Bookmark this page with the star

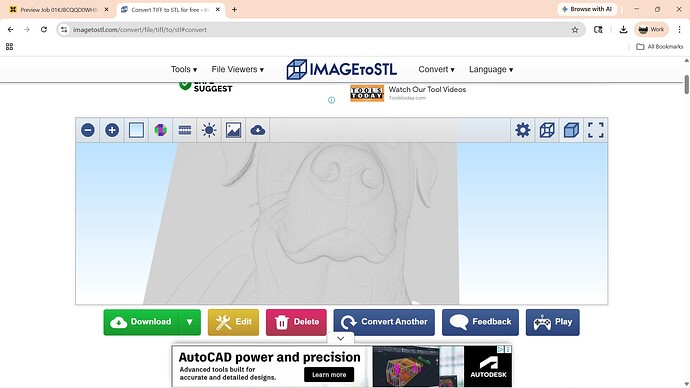pyautogui.click(x=575, y=29)
